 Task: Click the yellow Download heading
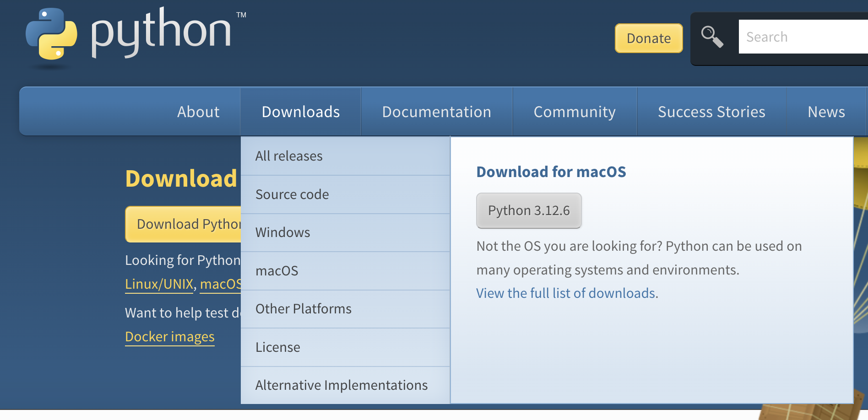click(181, 178)
